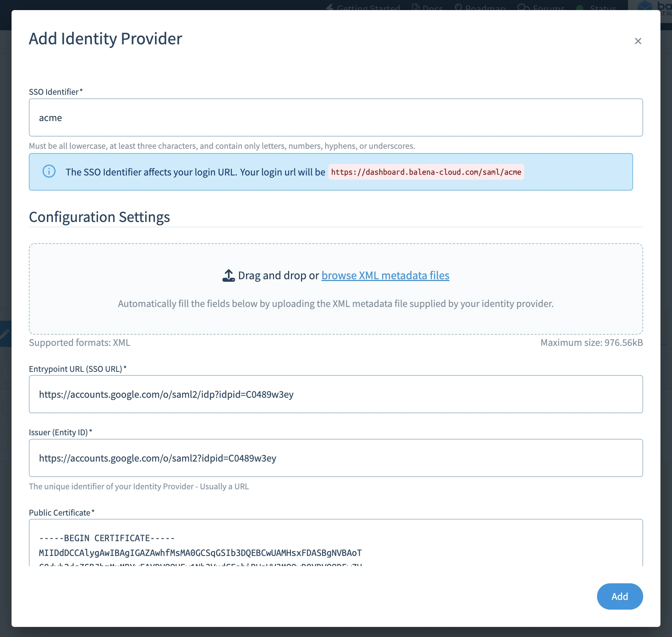Click the green Status indicator dot
Image resolution: width=672 pixels, height=637 pixels.
pyautogui.click(x=579, y=8)
